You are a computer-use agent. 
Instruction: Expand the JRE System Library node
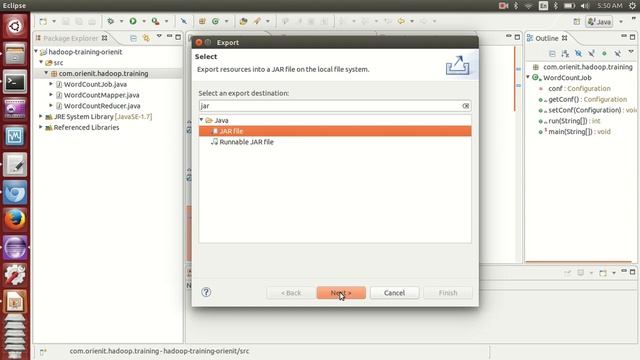(41, 116)
